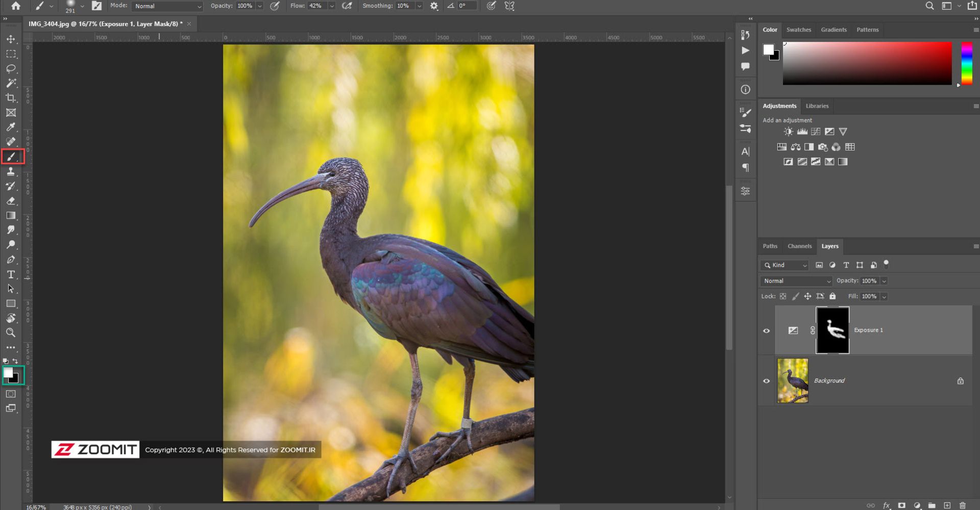The width and height of the screenshot is (980, 510).
Task: Select the Crop tool
Action: (11, 98)
